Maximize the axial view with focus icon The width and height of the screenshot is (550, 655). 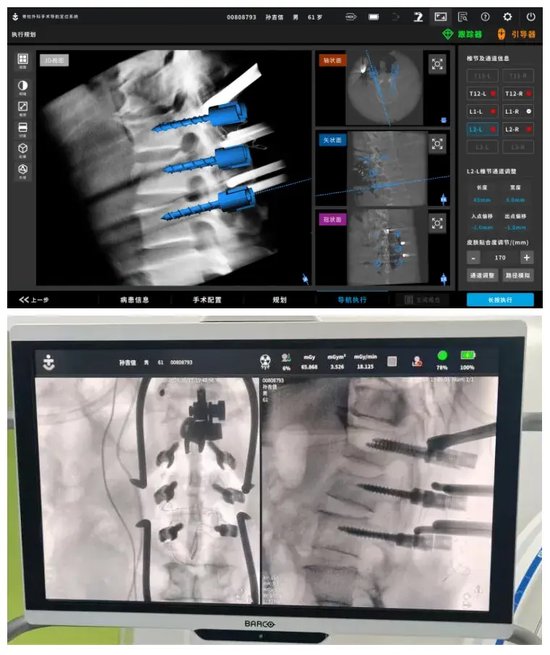[x=437, y=64]
